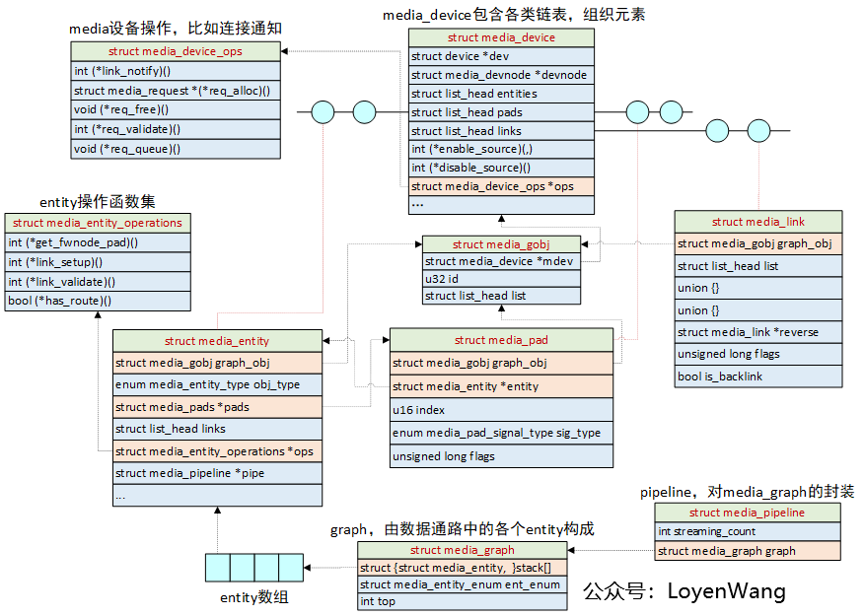Select the last cell in the entity数组 array
864x616 pixels.
[x=292, y=568]
